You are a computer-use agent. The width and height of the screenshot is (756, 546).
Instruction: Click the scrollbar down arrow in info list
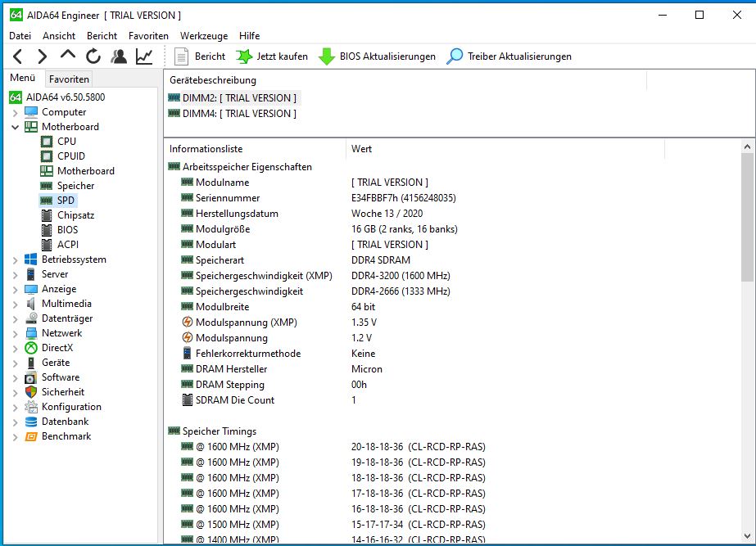[x=747, y=536]
